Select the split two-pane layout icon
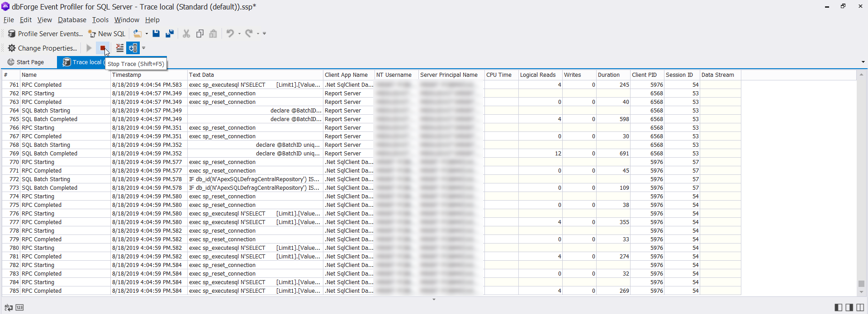 (860, 308)
